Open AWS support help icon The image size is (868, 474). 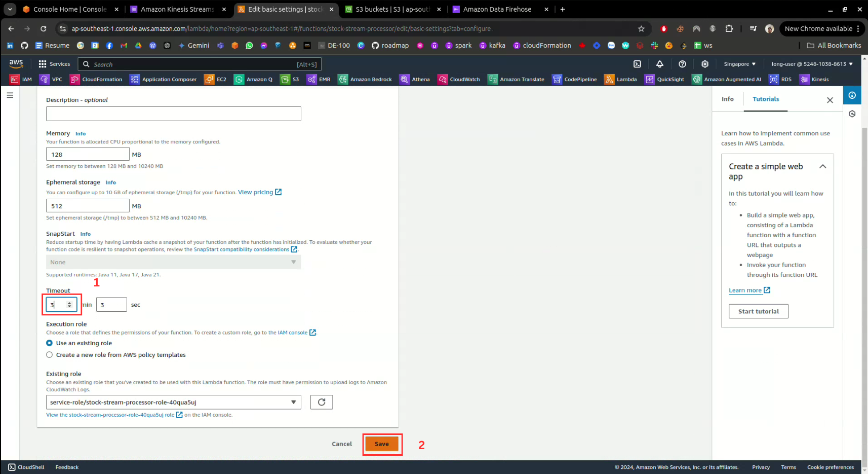pos(682,64)
